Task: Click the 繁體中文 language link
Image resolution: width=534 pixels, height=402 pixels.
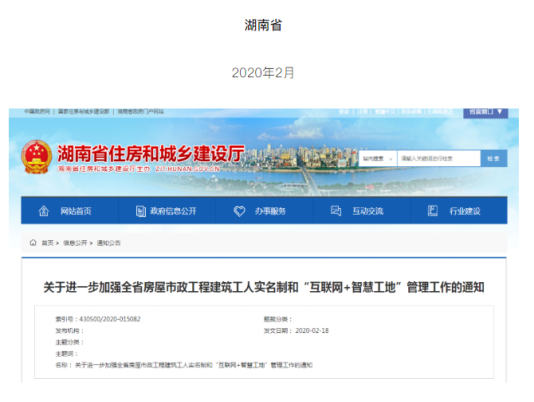Action: coord(385,111)
